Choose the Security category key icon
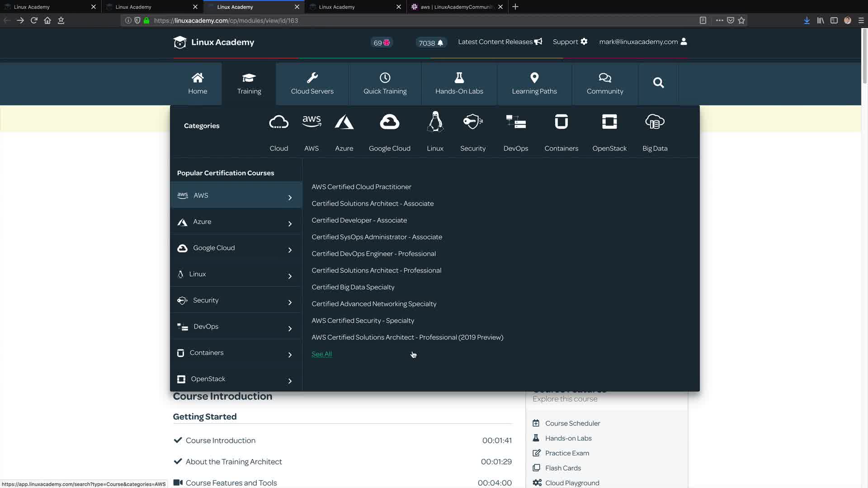 point(473,122)
